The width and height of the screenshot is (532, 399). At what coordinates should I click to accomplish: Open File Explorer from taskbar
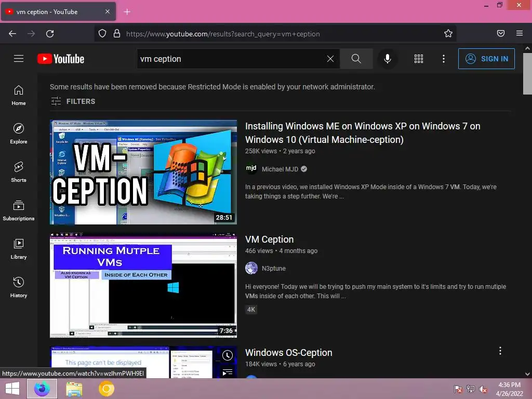[x=74, y=389]
